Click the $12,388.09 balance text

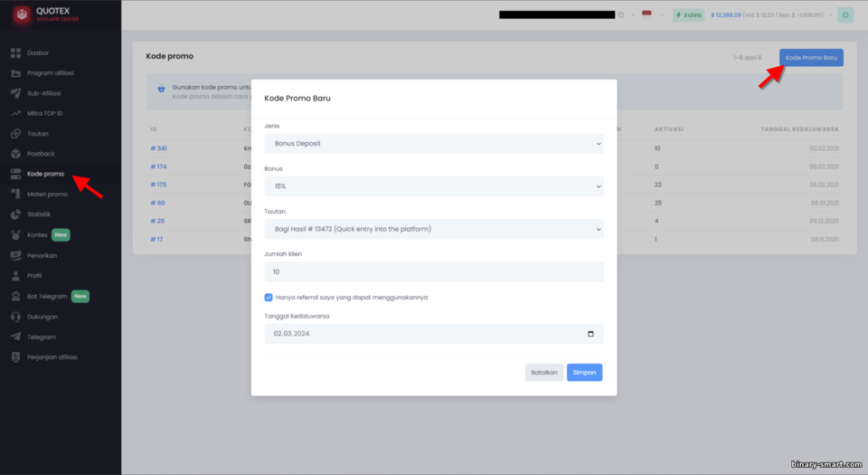click(725, 15)
